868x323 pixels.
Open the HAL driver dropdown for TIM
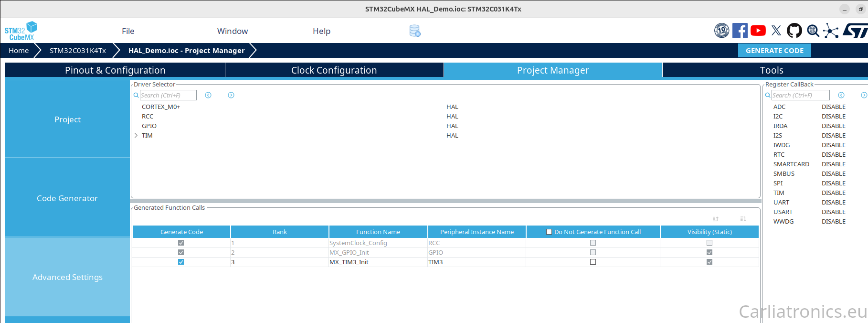click(x=452, y=136)
